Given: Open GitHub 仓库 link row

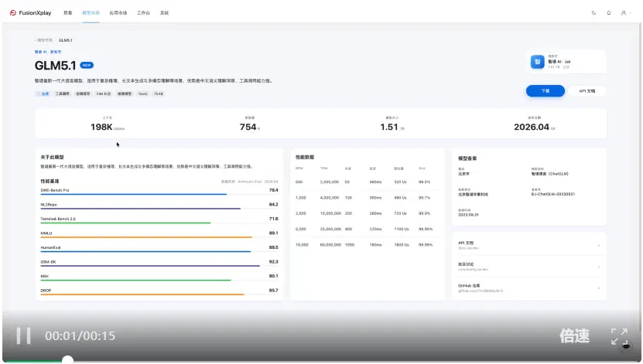Looking at the screenshot, I should pos(528,287).
